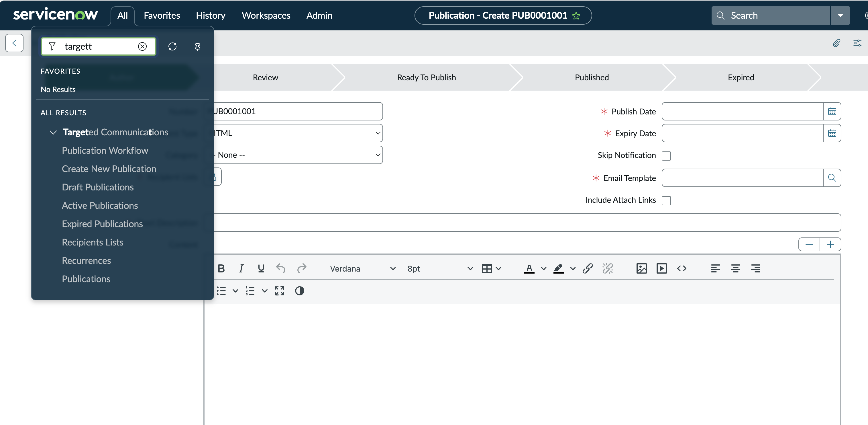Toggle high contrast editor mode
This screenshot has width=868, height=425.
click(x=300, y=291)
